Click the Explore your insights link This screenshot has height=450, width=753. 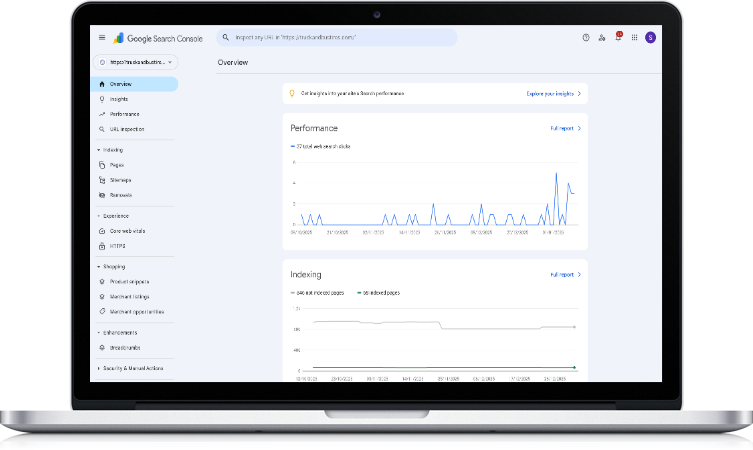tap(553, 93)
